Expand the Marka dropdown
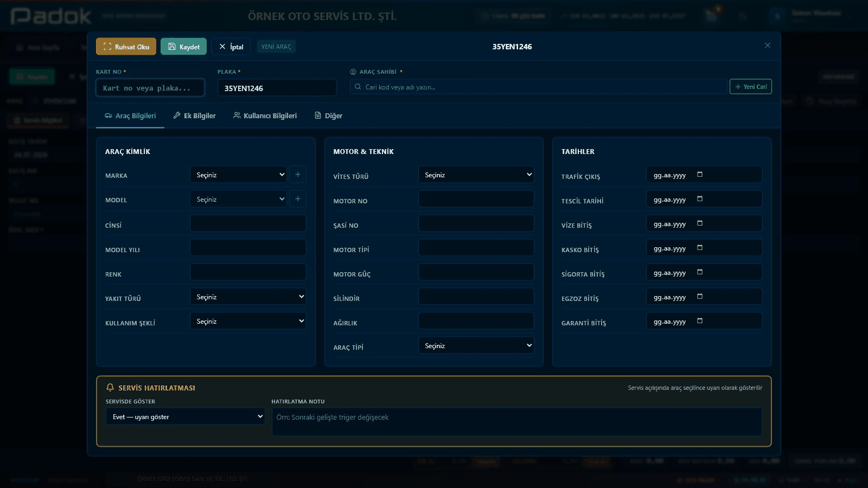Screen dimensions: 868x488 tap(238, 175)
